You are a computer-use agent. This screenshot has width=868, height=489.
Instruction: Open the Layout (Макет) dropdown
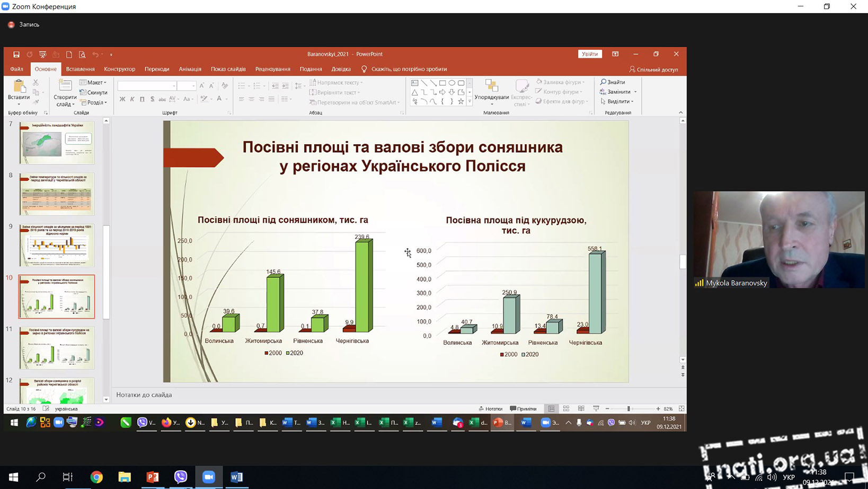tap(93, 82)
